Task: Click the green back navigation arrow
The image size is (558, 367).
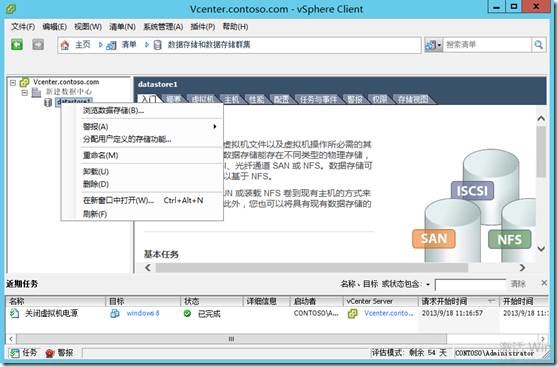Action: pyautogui.click(x=17, y=44)
